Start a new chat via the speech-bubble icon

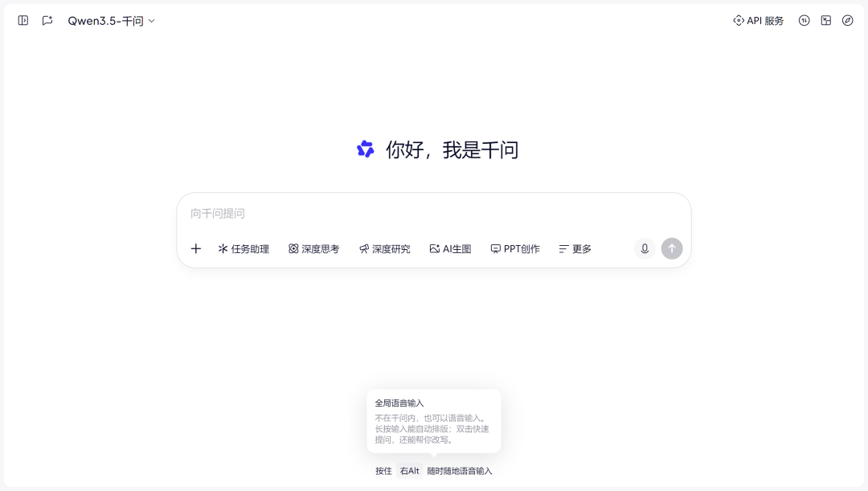pos(47,20)
